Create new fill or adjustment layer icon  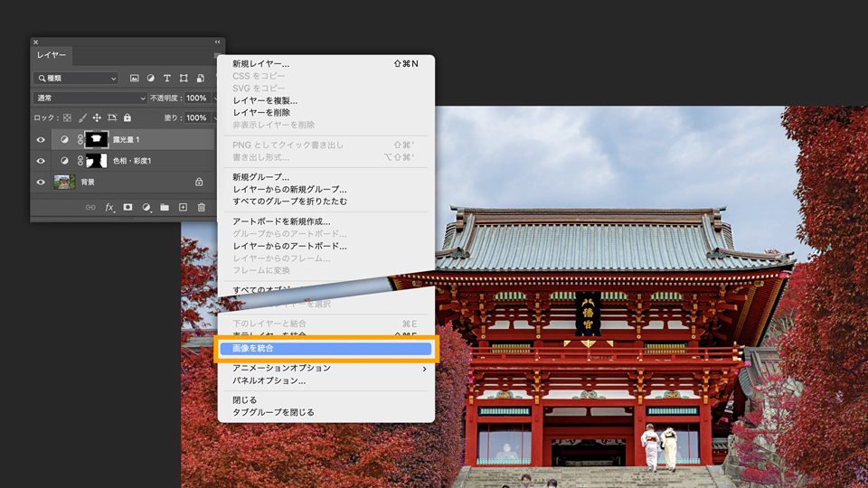146,208
